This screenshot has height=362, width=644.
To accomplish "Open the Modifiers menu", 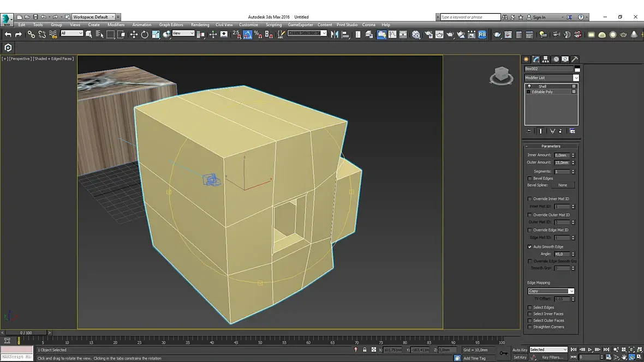I will click(116, 25).
